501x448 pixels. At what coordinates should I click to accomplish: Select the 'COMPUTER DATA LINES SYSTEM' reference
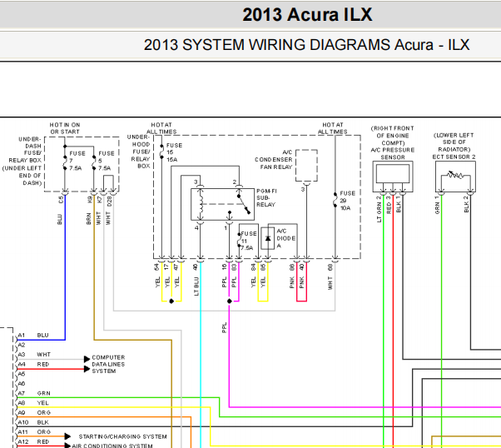pos(108,364)
